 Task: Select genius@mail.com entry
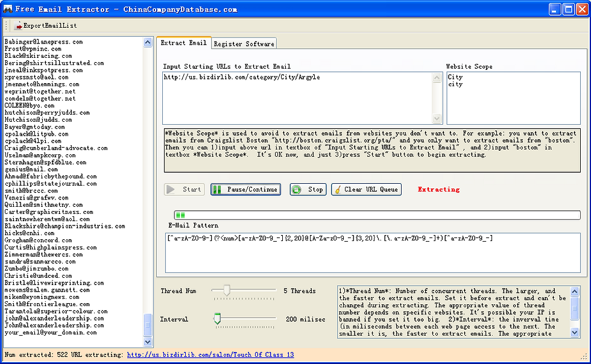point(31,169)
